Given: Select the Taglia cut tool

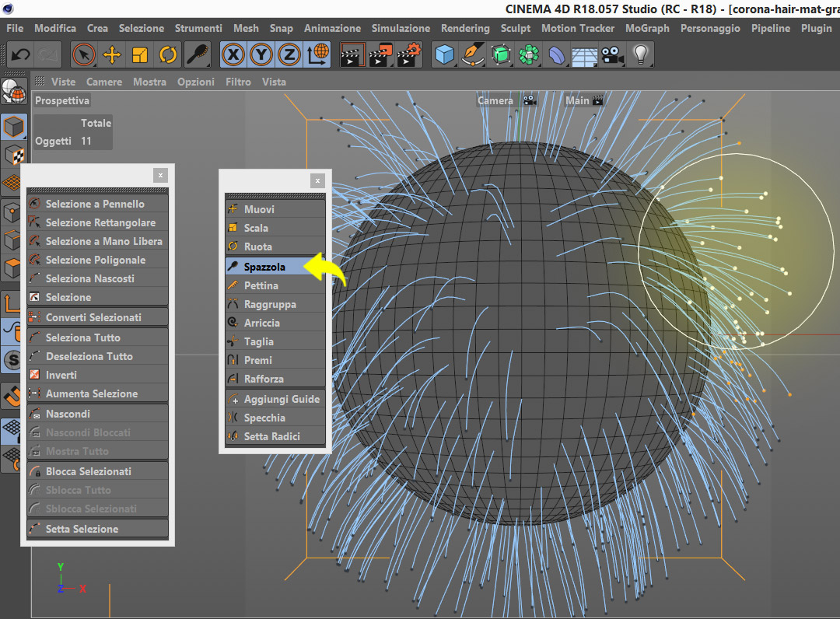Looking at the screenshot, I should coord(275,341).
